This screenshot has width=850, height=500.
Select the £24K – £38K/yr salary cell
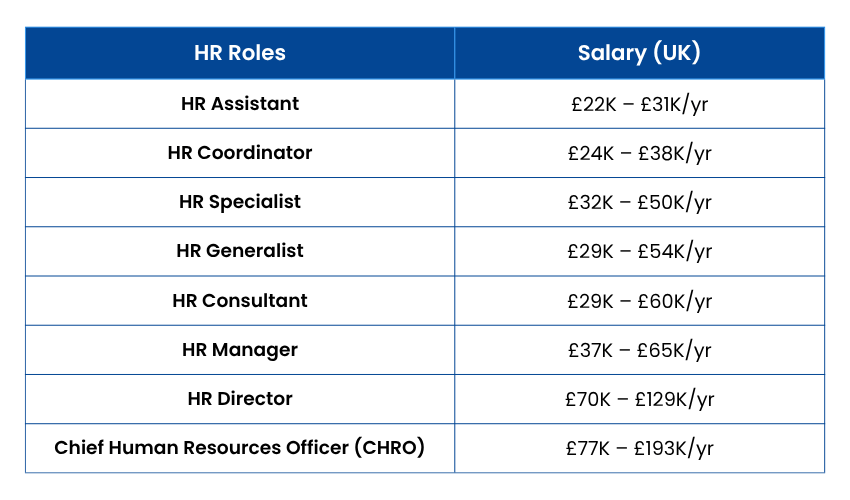[x=639, y=153]
